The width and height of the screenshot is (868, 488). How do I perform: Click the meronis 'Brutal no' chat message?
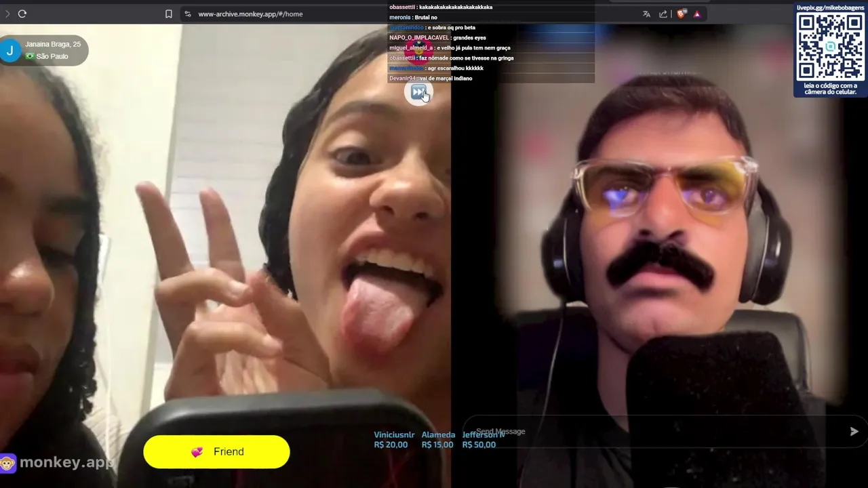pyautogui.click(x=413, y=18)
